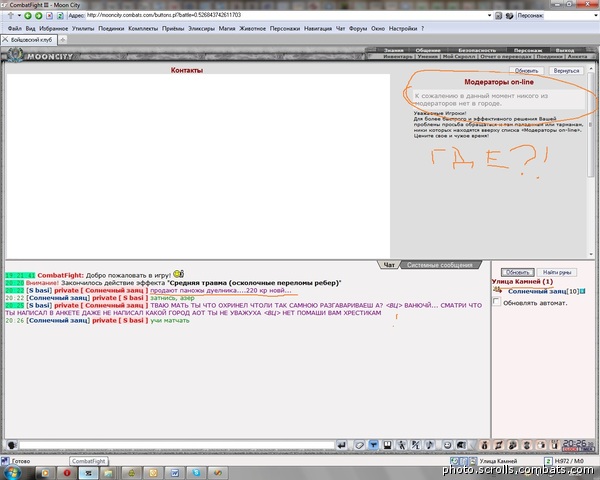Open the Персонаж combo box dropdown
The height and width of the screenshot is (480, 600).
[x=596, y=16]
